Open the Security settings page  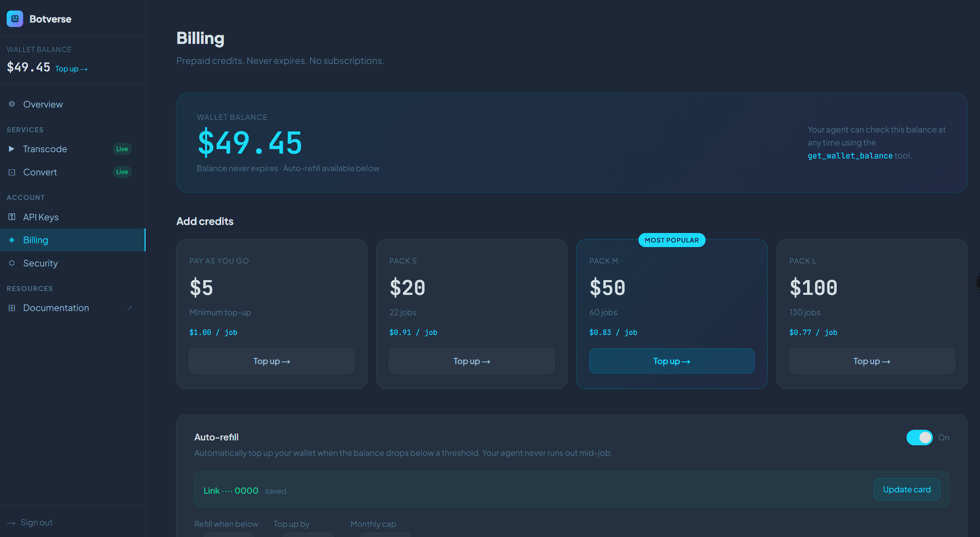coord(73,263)
